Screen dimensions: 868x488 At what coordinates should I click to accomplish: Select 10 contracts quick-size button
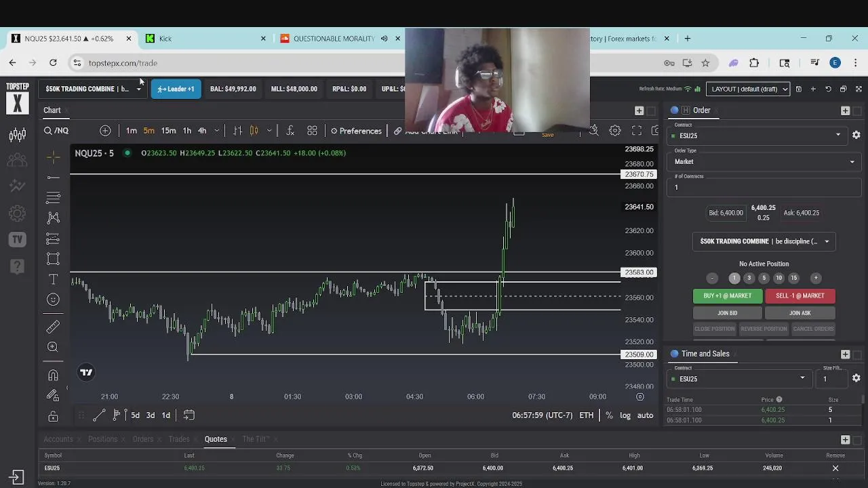pyautogui.click(x=778, y=278)
